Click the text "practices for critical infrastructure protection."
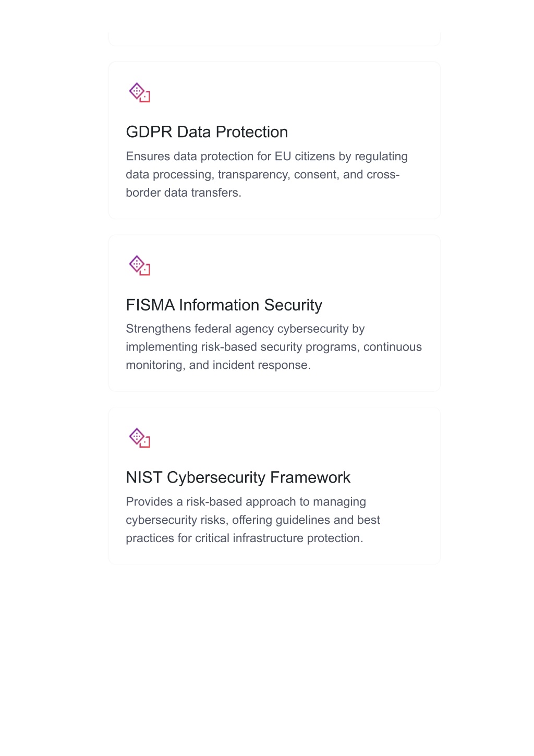The width and height of the screenshot is (534, 756). click(x=245, y=538)
